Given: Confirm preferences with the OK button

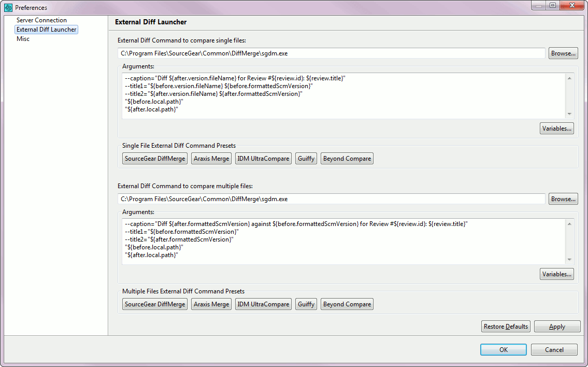Looking at the screenshot, I should (x=503, y=349).
